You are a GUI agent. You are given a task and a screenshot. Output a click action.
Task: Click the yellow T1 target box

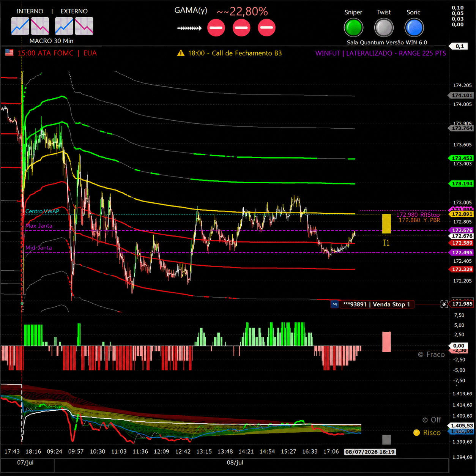click(386, 224)
